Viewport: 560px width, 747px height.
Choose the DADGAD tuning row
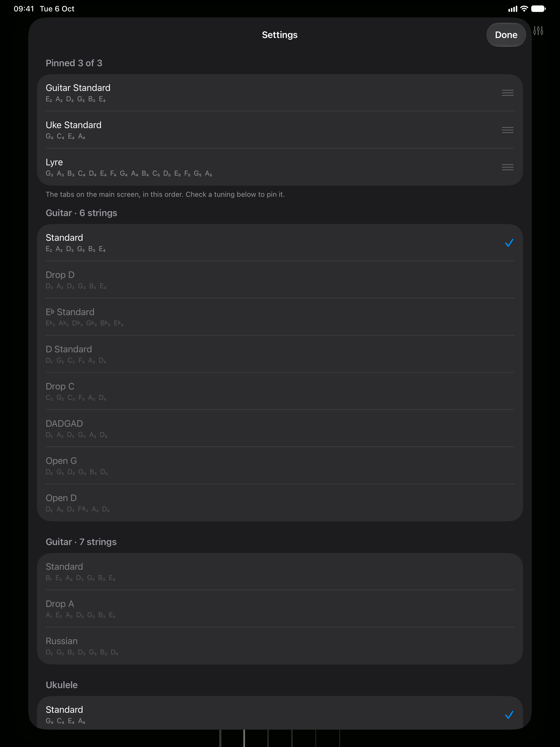(x=280, y=428)
